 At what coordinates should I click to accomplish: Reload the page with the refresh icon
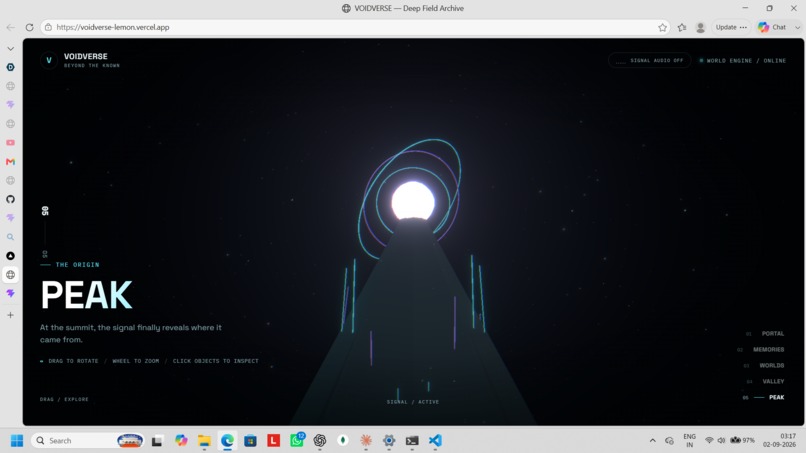(x=29, y=27)
